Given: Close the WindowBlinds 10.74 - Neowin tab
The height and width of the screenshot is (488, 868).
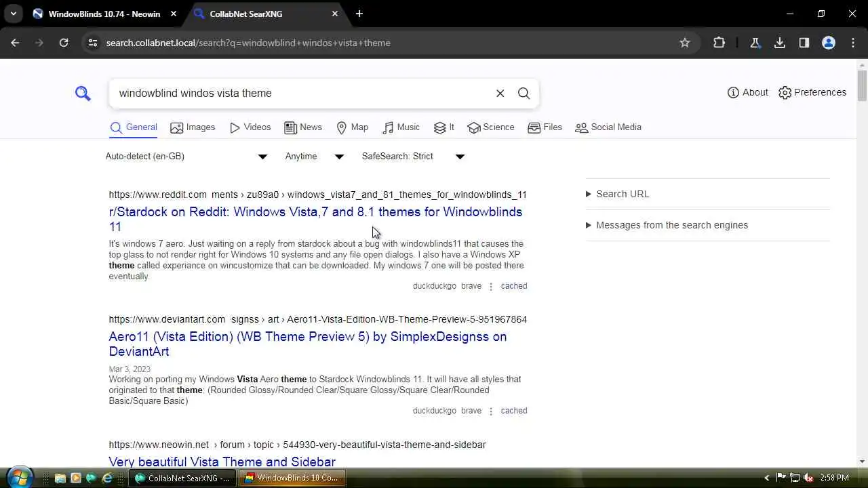Looking at the screenshot, I should tap(174, 14).
